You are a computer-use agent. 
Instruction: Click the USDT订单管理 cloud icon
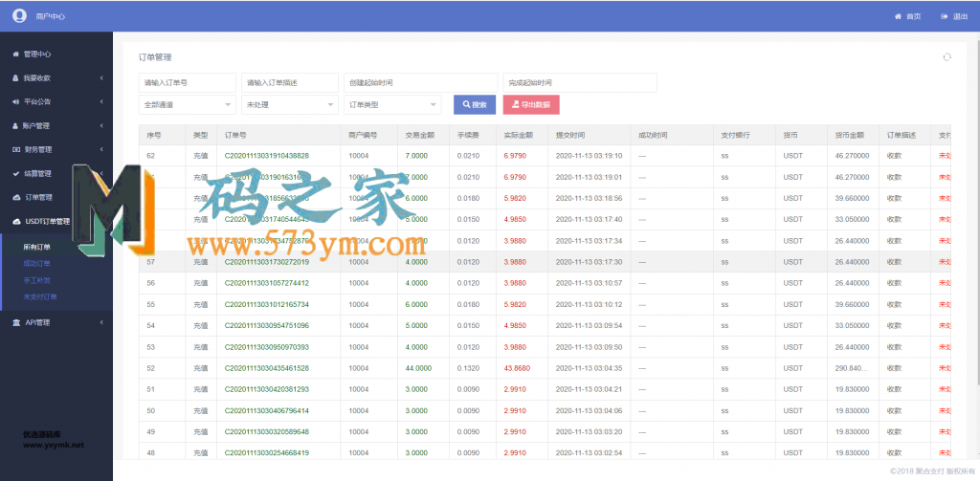point(15,221)
